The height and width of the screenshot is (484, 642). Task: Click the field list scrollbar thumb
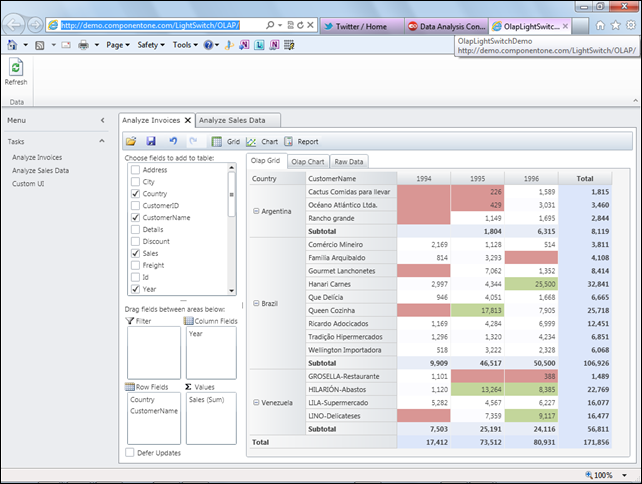[x=231, y=194]
